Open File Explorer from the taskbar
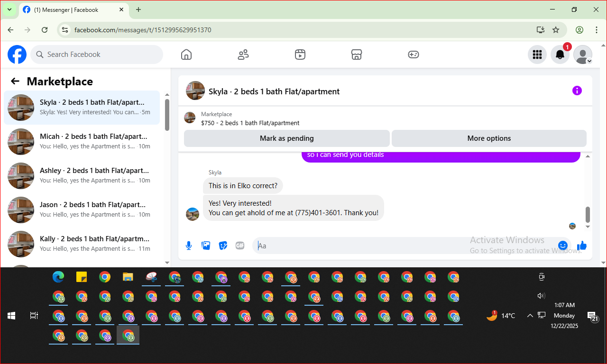The image size is (607, 364). click(x=128, y=277)
